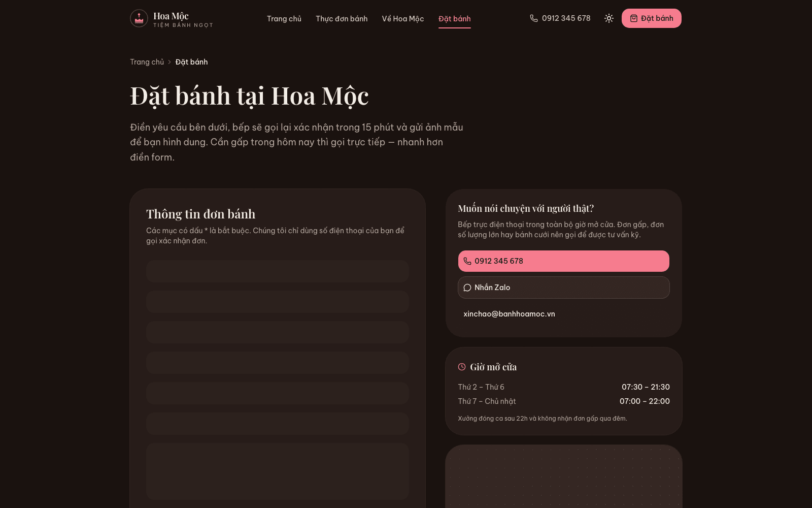Viewport: 812px width, 508px height.
Task: Click the Trang chủ breadcrumb link
Action: point(147,62)
